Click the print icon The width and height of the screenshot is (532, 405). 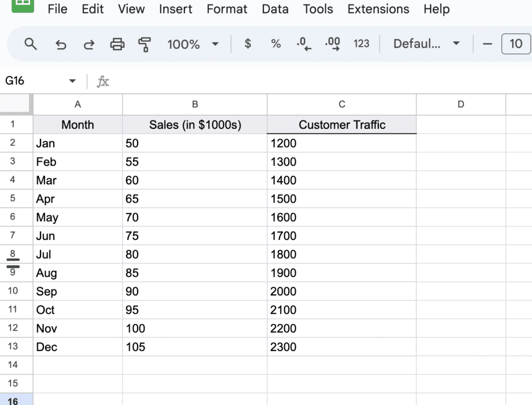pyautogui.click(x=117, y=44)
